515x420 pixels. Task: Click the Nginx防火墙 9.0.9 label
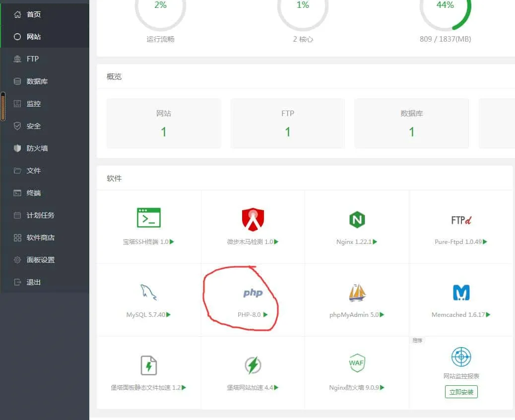click(x=354, y=387)
